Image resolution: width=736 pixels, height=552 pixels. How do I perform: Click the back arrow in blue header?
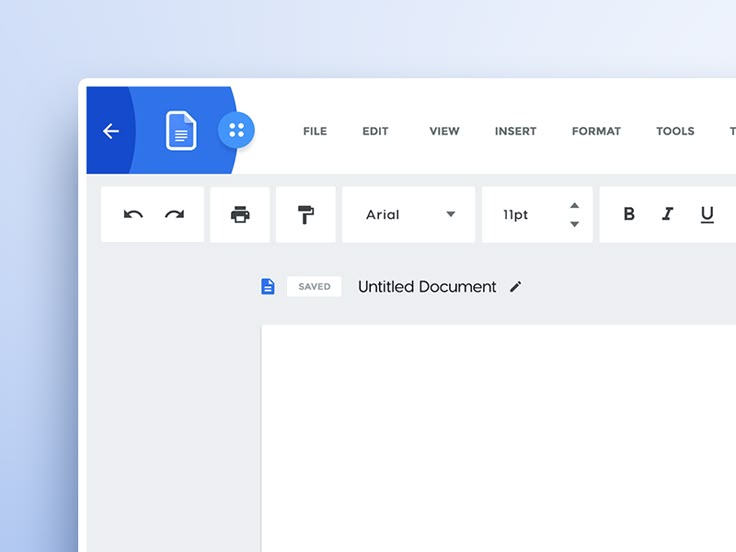point(111,131)
